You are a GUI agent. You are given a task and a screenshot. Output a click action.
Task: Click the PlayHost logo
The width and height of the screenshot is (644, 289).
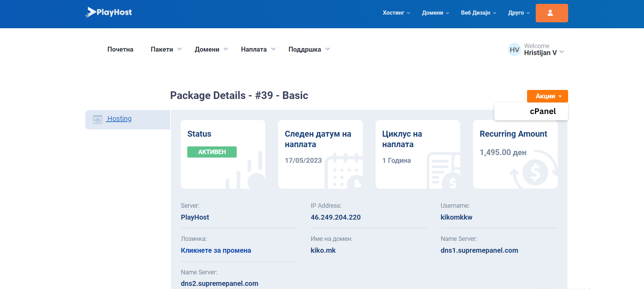click(109, 12)
